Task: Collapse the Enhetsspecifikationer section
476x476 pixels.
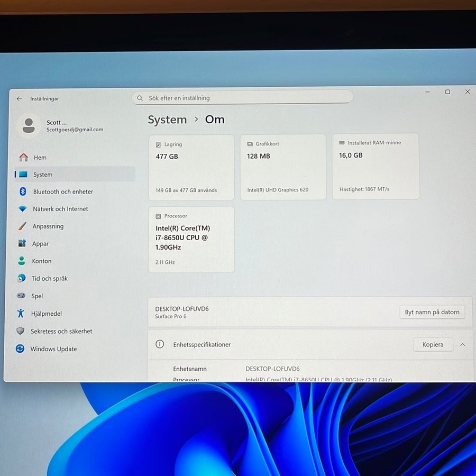Action: (x=463, y=344)
